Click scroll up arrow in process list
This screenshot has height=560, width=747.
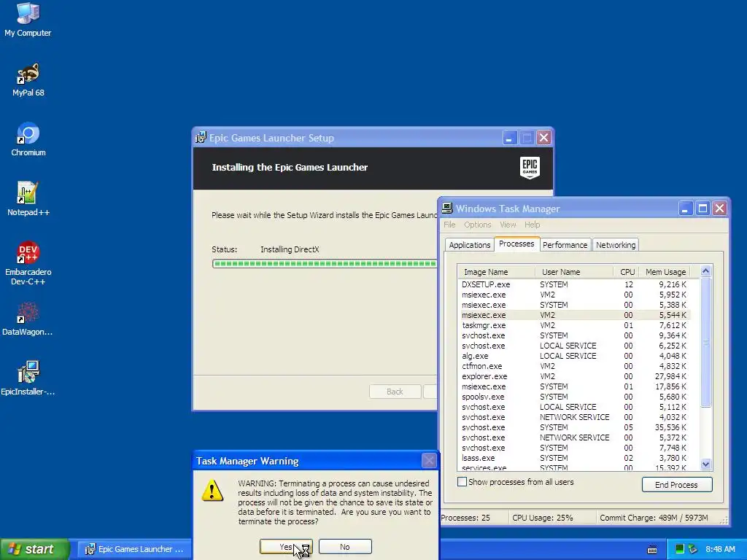(x=705, y=271)
